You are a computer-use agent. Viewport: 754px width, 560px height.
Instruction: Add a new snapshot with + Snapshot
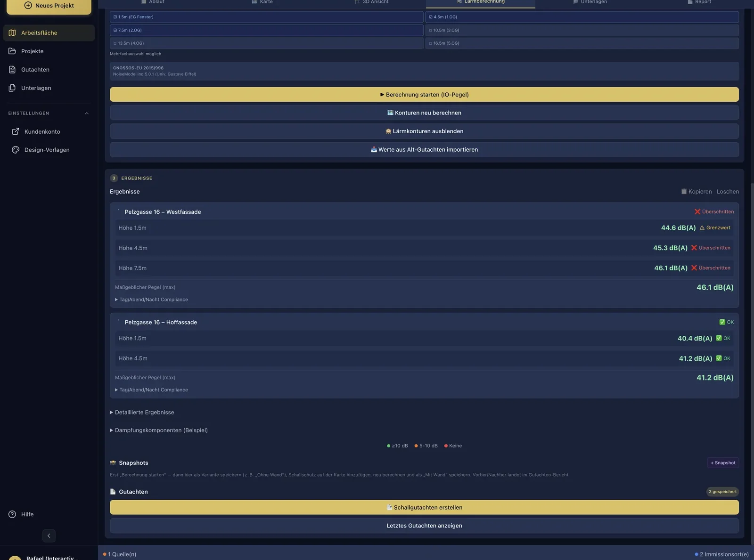[x=723, y=463]
